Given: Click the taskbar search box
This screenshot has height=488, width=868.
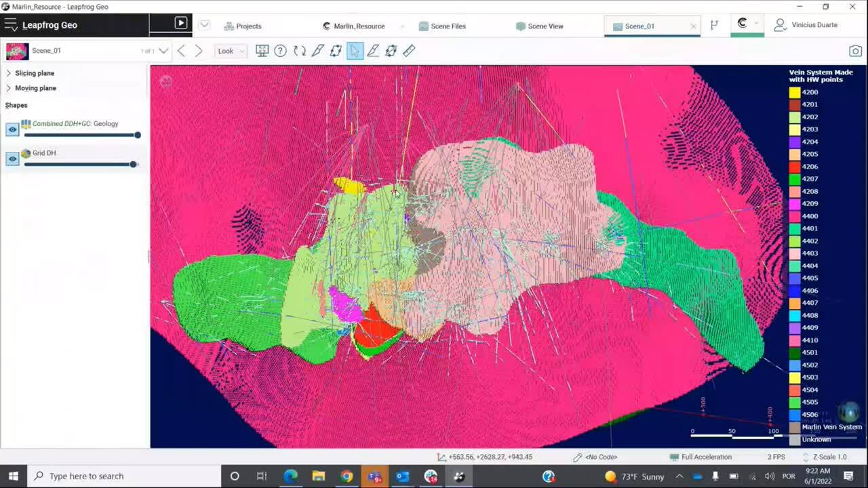Looking at the screenshot, I should pos(123,476).
